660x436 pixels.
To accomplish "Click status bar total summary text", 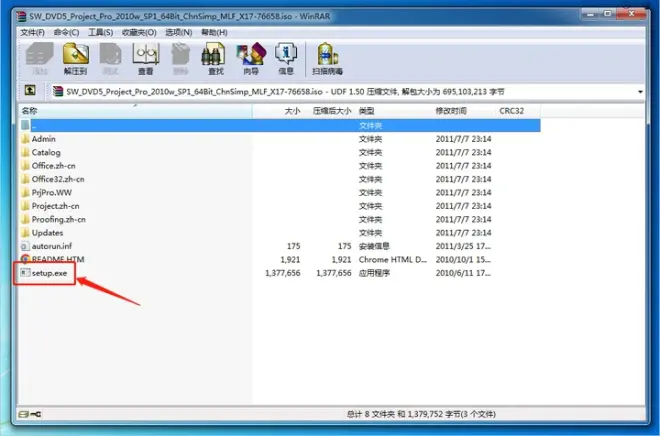I will pos(421,414).
